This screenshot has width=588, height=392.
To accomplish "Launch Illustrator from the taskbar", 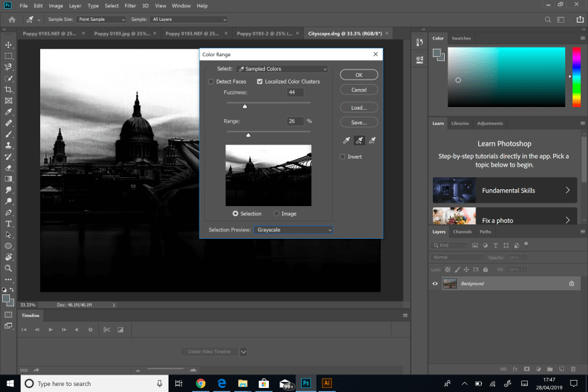I will pos(326,383).
